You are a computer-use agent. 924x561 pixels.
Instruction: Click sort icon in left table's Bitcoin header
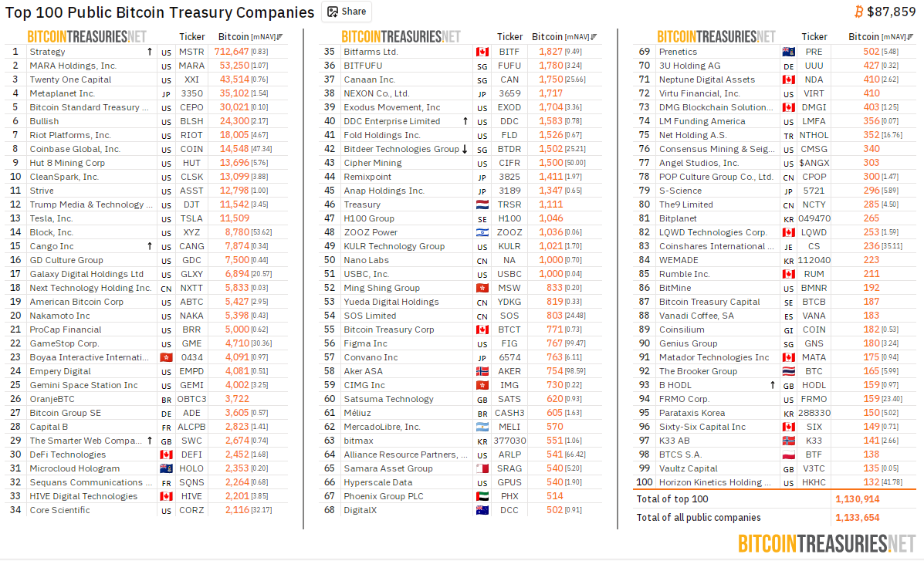(279, 37)
